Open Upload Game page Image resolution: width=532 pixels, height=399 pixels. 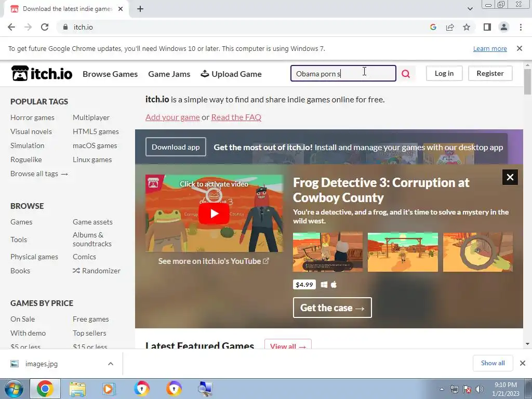click(231, 74)
